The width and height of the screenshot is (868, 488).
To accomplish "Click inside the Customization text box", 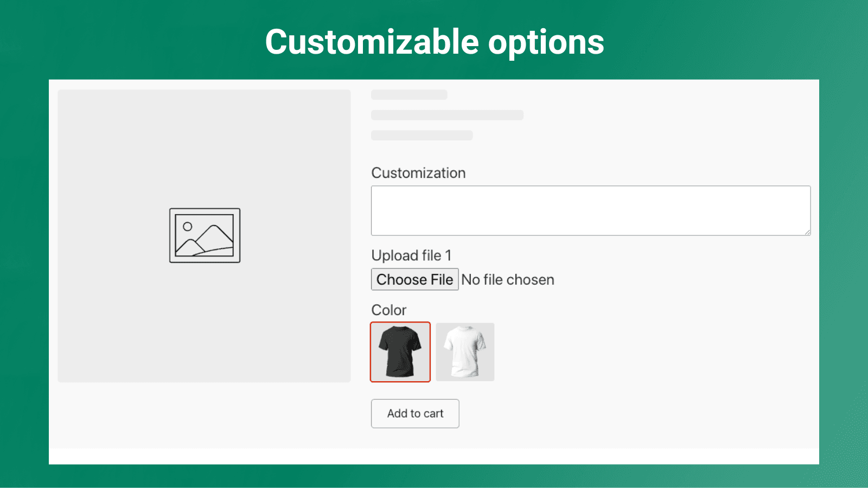I will point(590,210).
